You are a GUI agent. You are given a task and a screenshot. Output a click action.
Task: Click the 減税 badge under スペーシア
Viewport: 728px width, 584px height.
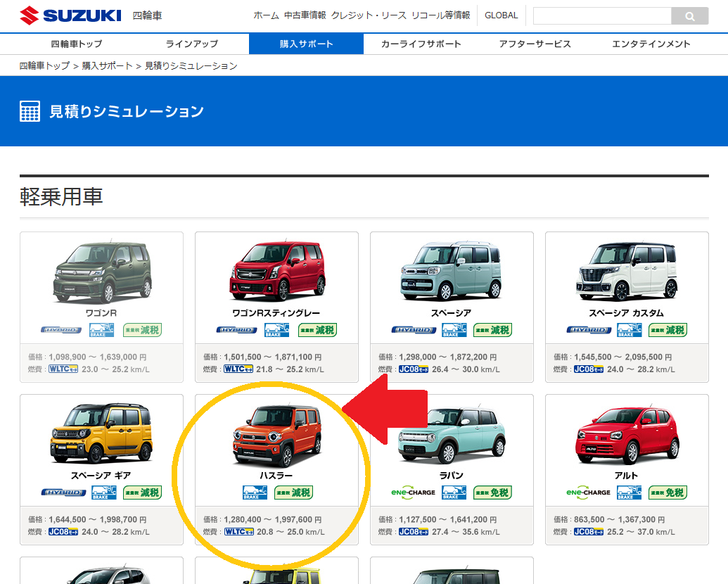pos(492,330)
